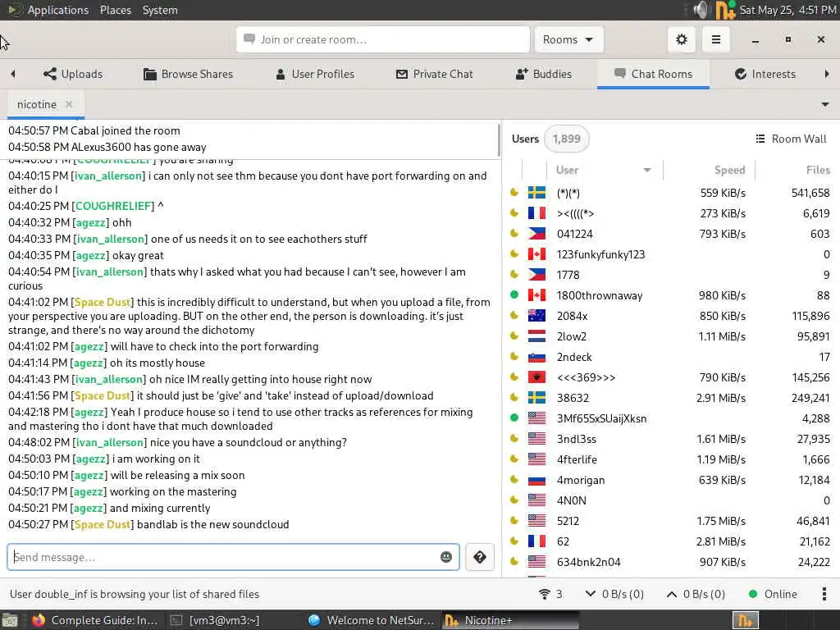Open the Private Chat tab
Image resolution: width=840 pixels, height=630 pixels.
[435, 74]
